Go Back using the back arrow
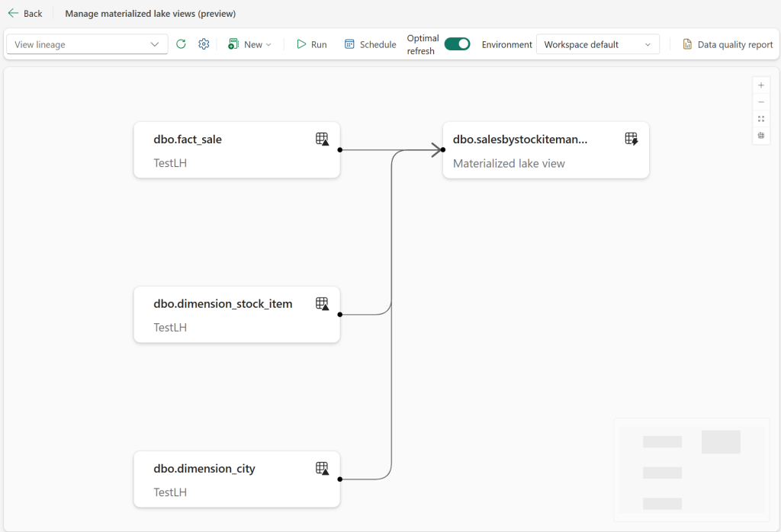This screenshot has height=532, width=781. (25, 13)
